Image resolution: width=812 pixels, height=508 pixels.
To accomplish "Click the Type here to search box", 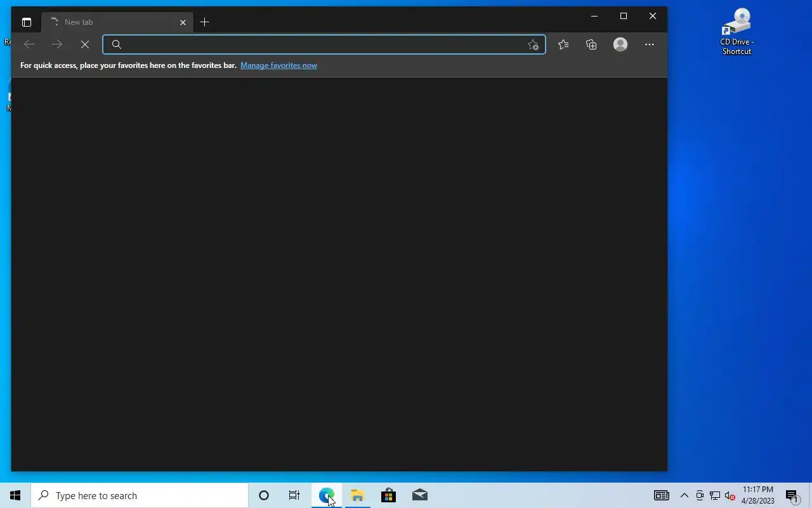I will pos(140,495).
